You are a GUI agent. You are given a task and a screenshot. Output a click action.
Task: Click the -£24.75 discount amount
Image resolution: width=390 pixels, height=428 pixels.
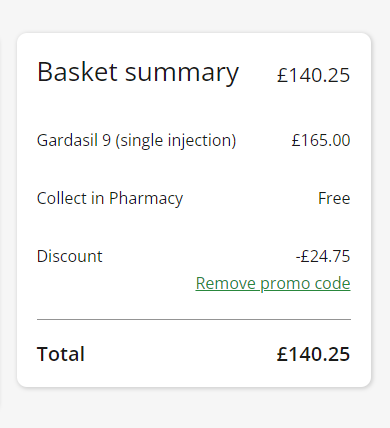pyautogui.click(x=323, y=256)
